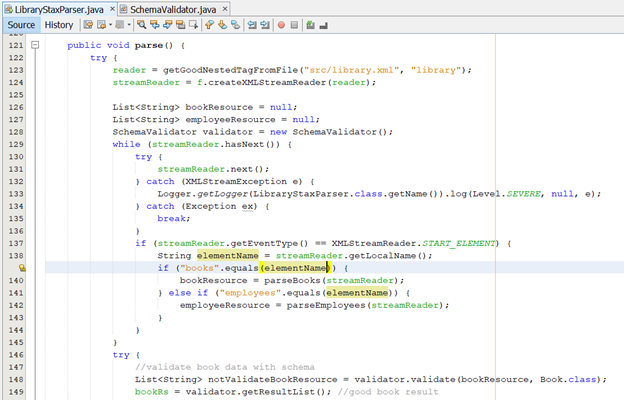Click the getLogger method call

coord(222,194)
